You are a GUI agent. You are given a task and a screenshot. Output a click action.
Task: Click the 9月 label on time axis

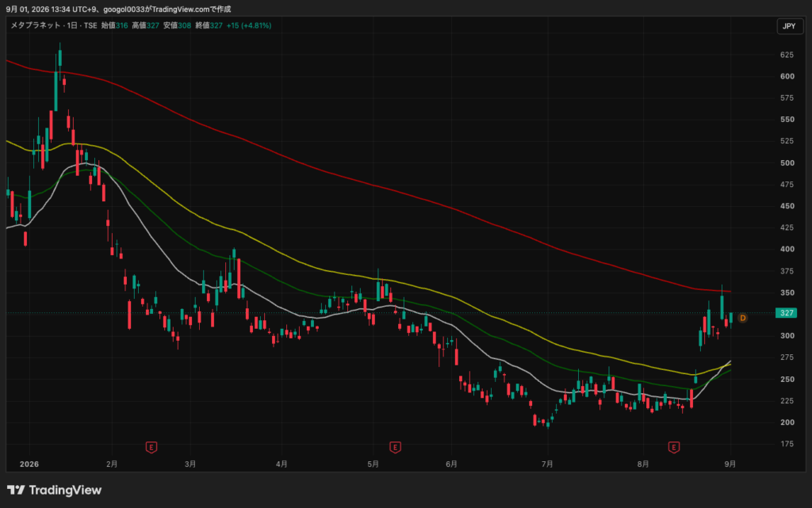click(730, 464)
